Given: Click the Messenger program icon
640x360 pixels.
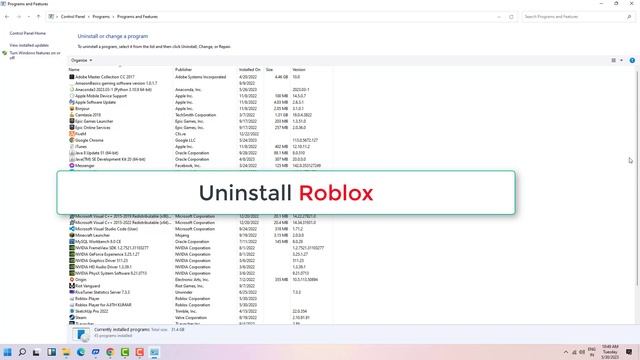Looking at the screenshot, I should (x=71, y=165).
